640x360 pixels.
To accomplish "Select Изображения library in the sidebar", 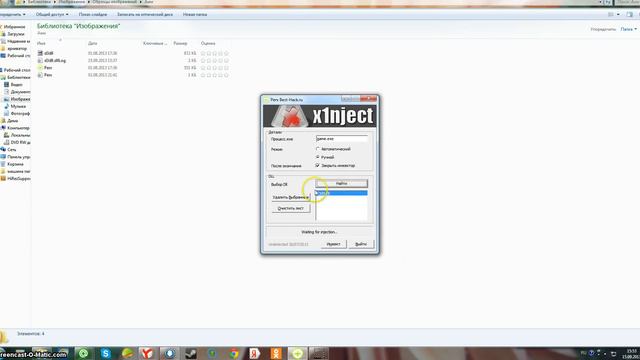I will (x=17, y=99).
